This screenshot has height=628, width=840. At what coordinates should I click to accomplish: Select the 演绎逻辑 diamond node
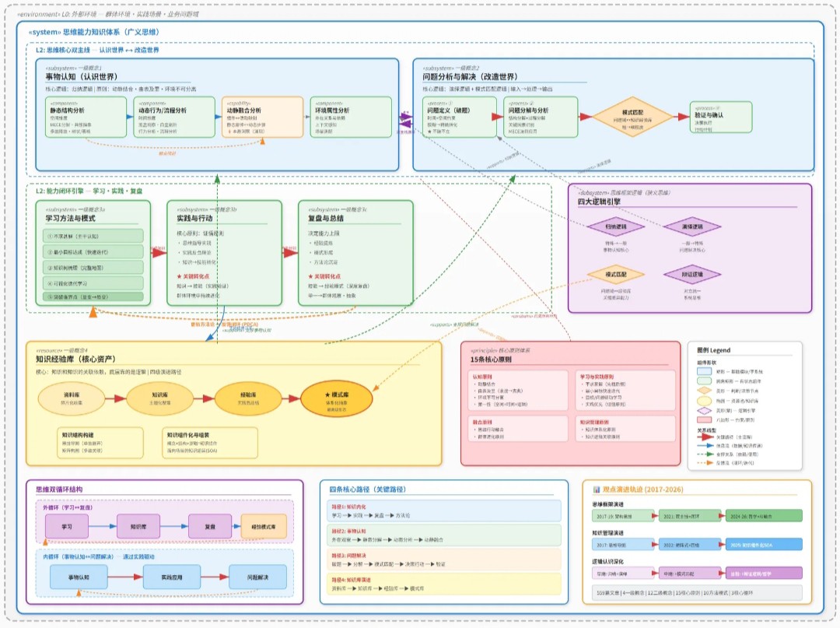(692, 226)
